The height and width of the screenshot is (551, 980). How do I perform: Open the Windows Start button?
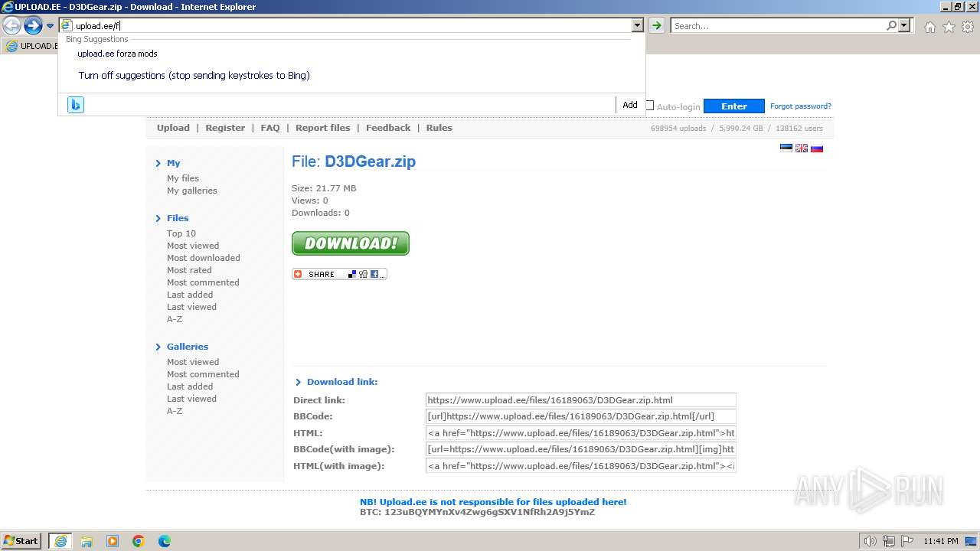pos(21,540)
